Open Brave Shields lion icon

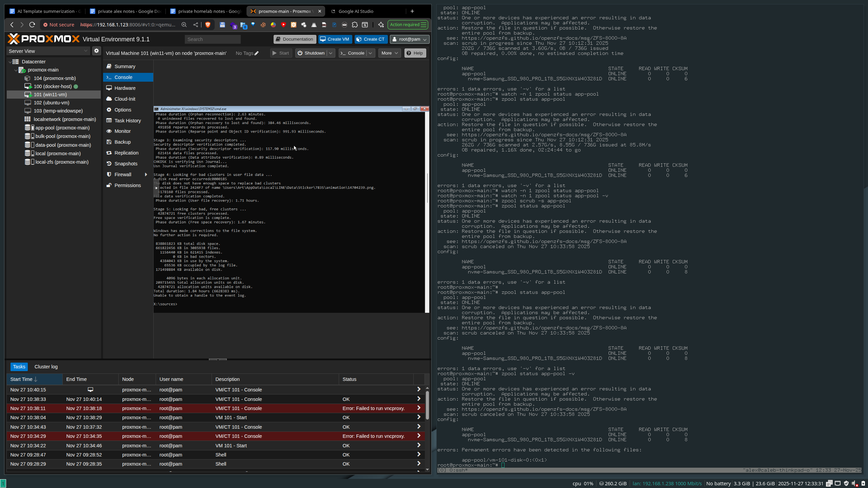[208, 25]
